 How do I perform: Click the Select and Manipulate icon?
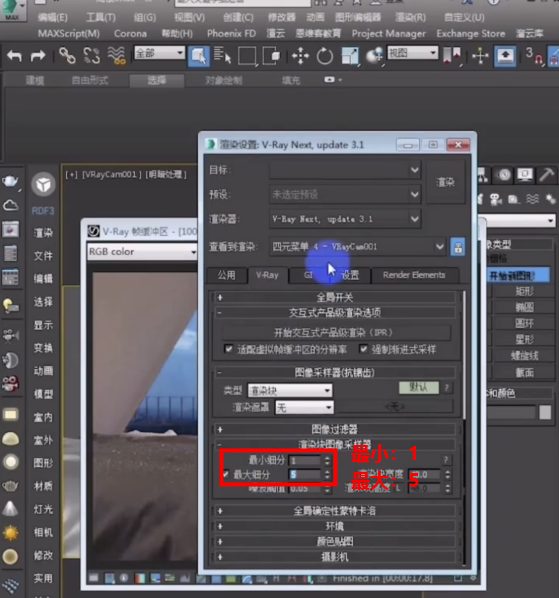(480, 56)
